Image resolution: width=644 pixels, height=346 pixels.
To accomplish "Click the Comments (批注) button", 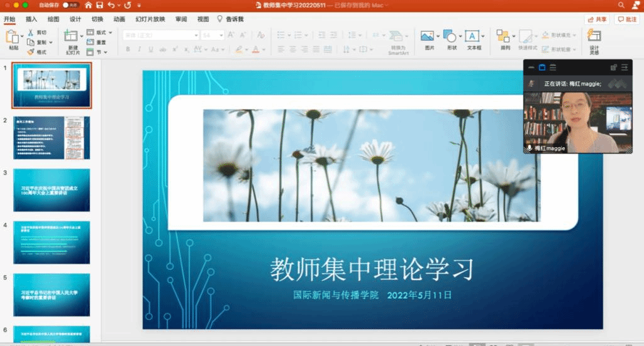I will [627, 20].
